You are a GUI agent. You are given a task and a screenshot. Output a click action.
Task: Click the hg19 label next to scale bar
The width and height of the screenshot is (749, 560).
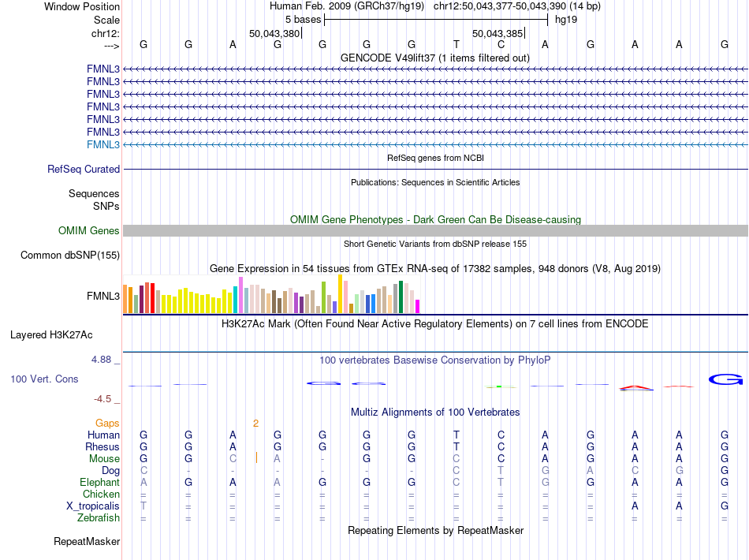coord(566,20)
